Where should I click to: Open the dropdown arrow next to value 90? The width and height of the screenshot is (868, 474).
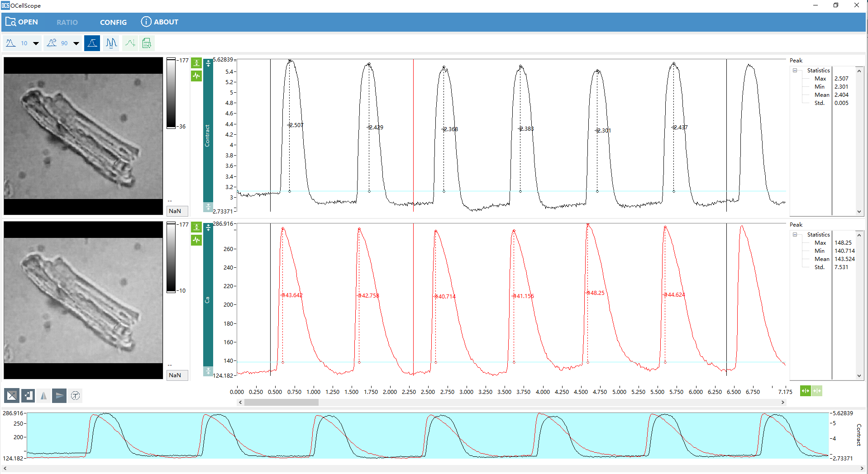(x=76, y=43)
